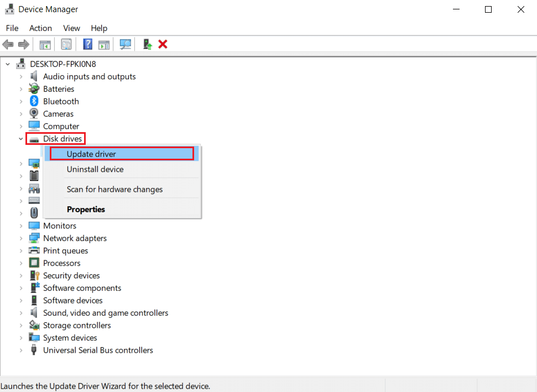Click the Security devices key icon
Image resolution: width=537 pixels, height=392 pixels.
tap(34, 275)
